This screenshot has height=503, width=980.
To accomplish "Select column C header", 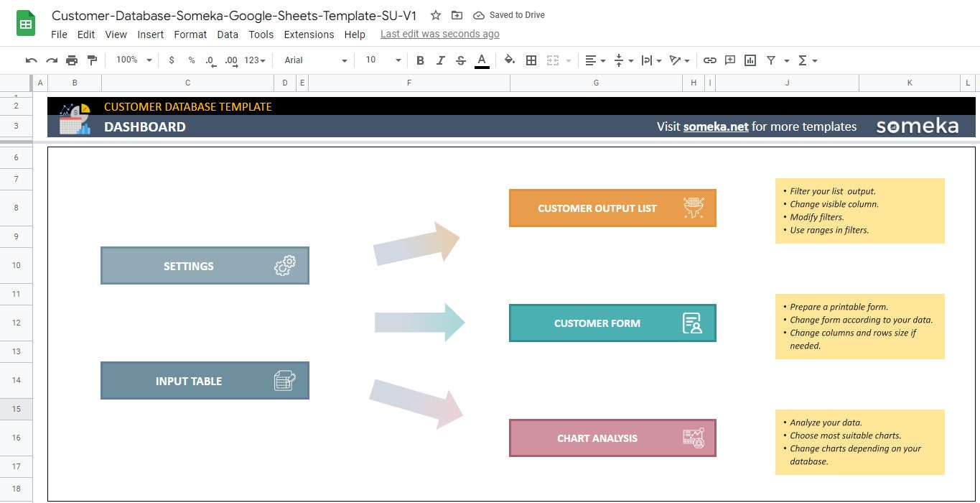I will point(187,83).
